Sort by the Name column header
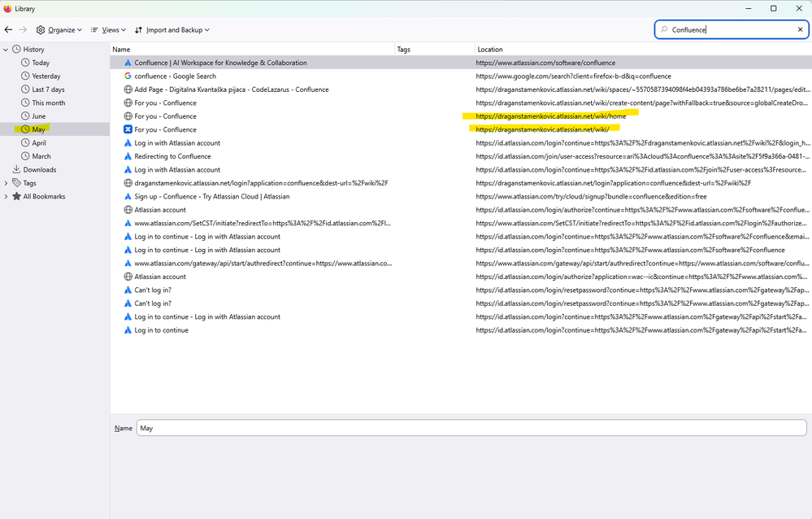Screen dimensions: 812x519 [x=253, y=50]
